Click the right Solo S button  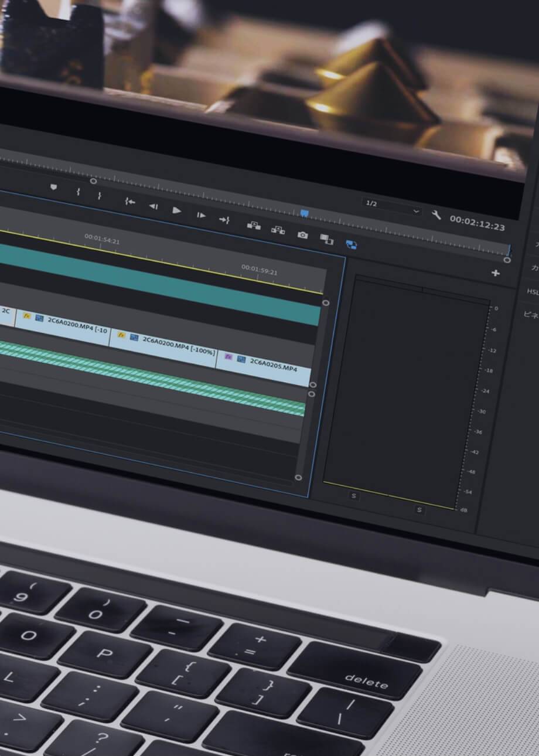419,510
